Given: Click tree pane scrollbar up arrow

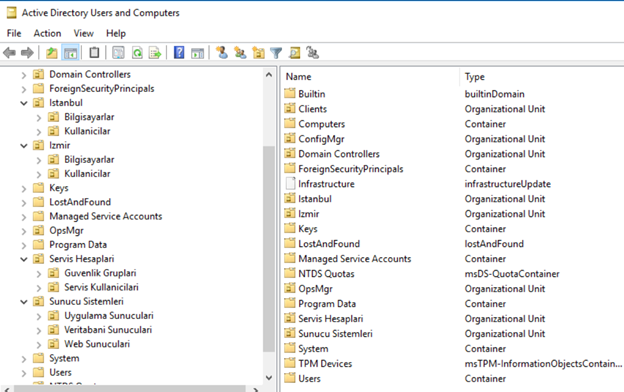Looking at the screenshot, I should point(269,75).
